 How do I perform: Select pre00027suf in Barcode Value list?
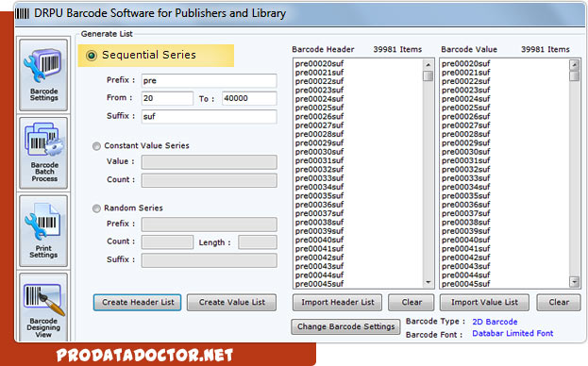[465, 125]
